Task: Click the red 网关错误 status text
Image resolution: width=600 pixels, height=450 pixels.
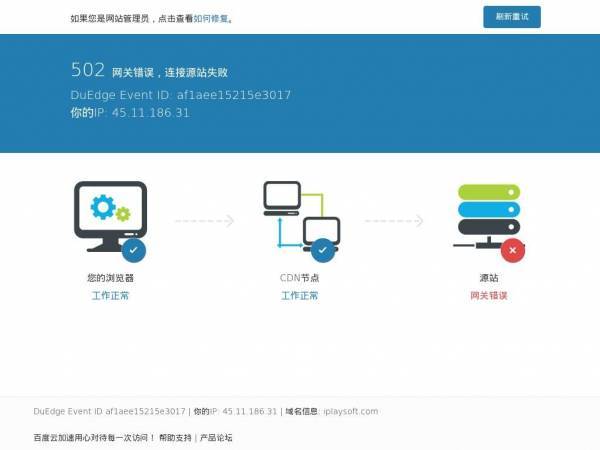Action: point(489,295)
